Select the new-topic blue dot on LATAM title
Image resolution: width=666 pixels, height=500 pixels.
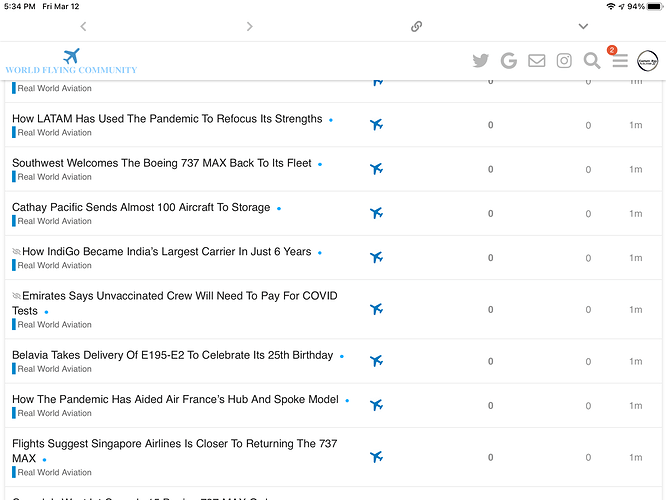[331, 120]
